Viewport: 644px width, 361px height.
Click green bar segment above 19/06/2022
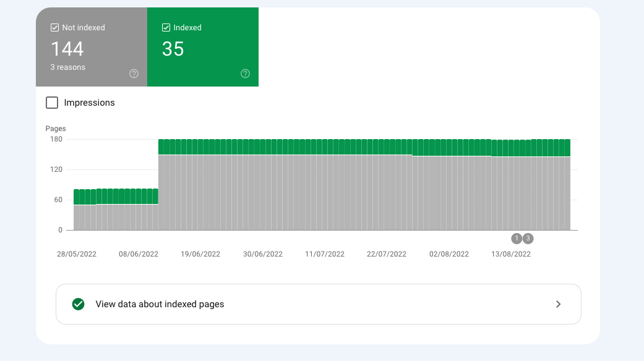tap(201, 147)
